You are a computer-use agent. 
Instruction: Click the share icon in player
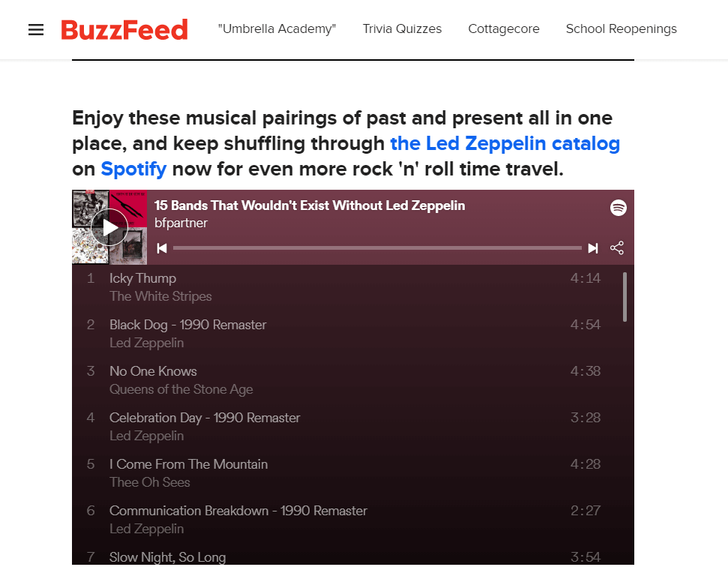(617, 248)
